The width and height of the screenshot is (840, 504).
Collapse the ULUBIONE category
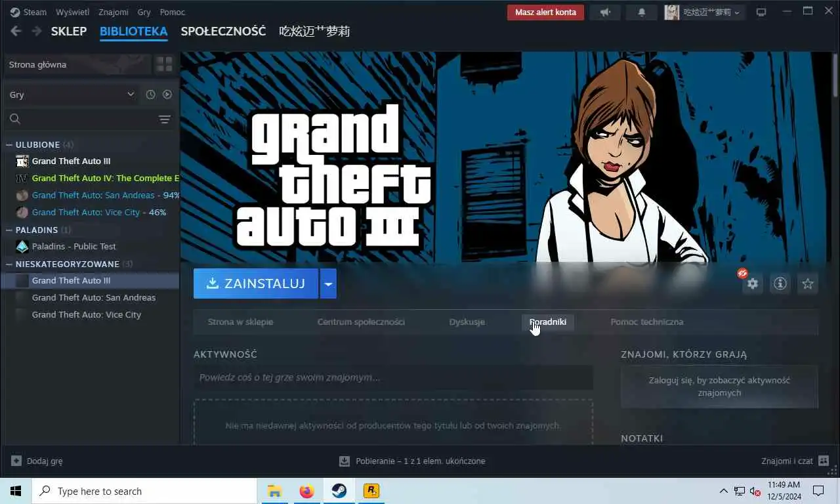click(9, 144)
